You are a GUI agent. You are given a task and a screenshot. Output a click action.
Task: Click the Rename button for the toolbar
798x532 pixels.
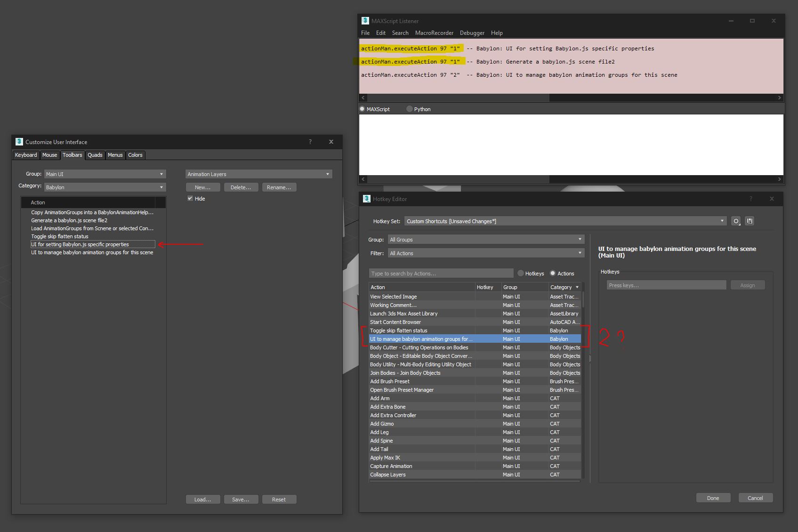279,187
